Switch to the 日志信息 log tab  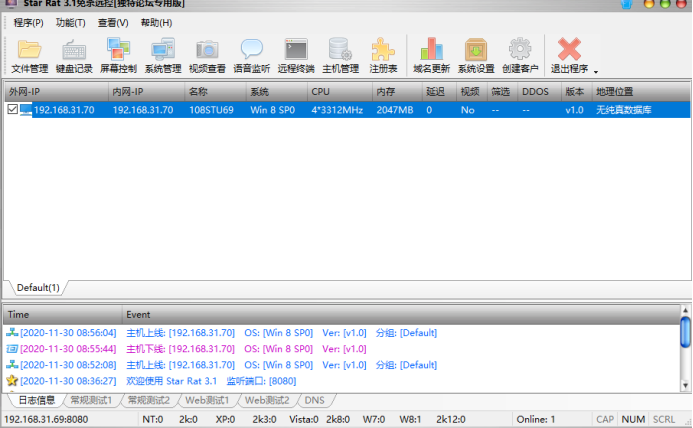click(x=37, y=400)
